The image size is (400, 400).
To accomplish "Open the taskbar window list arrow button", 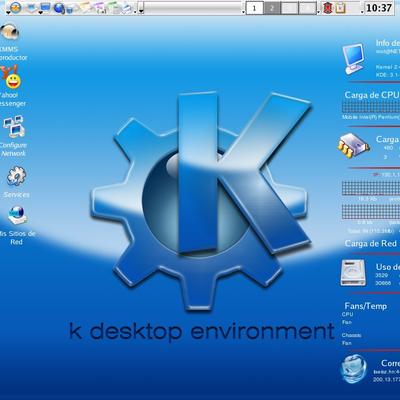I will pyautogui.click(x=141, y=8).
